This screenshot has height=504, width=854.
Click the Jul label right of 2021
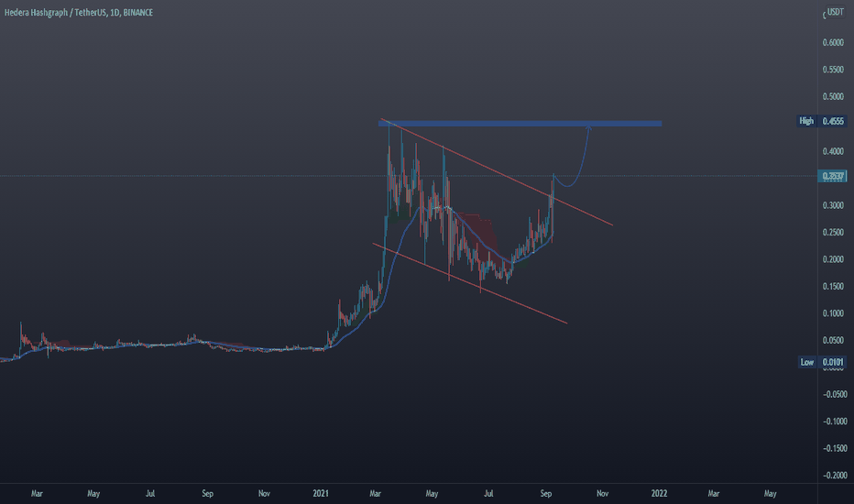tap(488, 493)
